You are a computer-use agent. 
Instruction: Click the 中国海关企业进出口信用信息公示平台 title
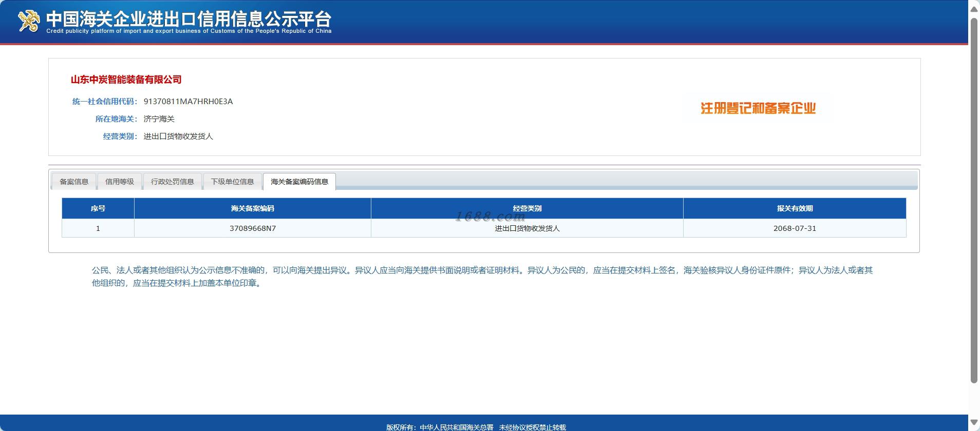click(x=189, y=19)
